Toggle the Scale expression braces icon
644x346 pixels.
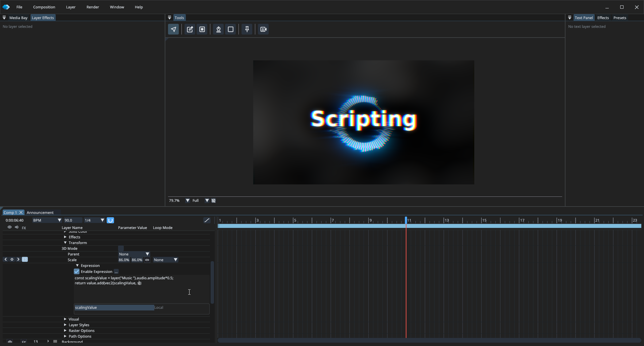[x=25, y=259]
